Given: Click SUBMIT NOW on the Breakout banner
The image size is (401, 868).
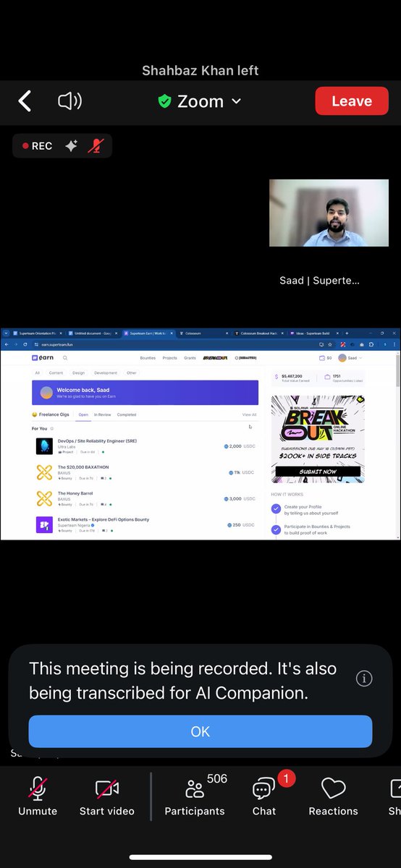Looking at the screenshot, I should click(x=318, y=471).
